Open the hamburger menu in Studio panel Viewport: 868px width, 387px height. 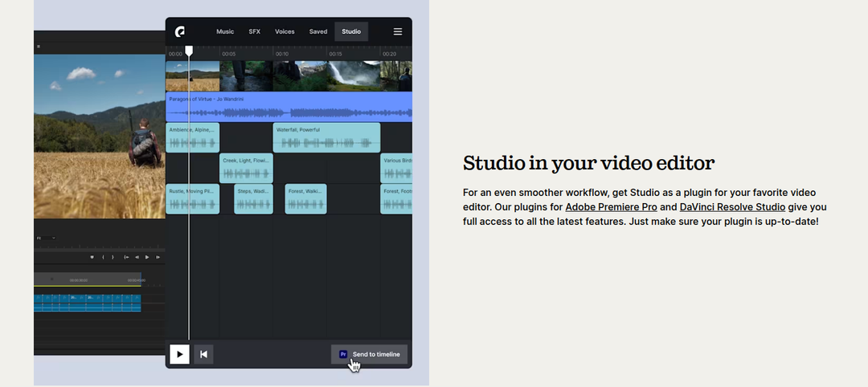[398, 31]
